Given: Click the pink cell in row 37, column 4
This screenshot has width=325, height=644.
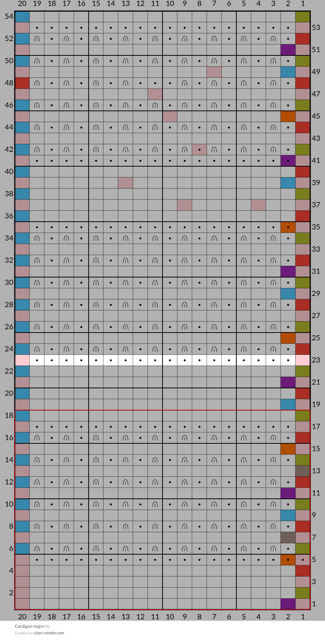Looking at the screenshot, I should (259, 205).
